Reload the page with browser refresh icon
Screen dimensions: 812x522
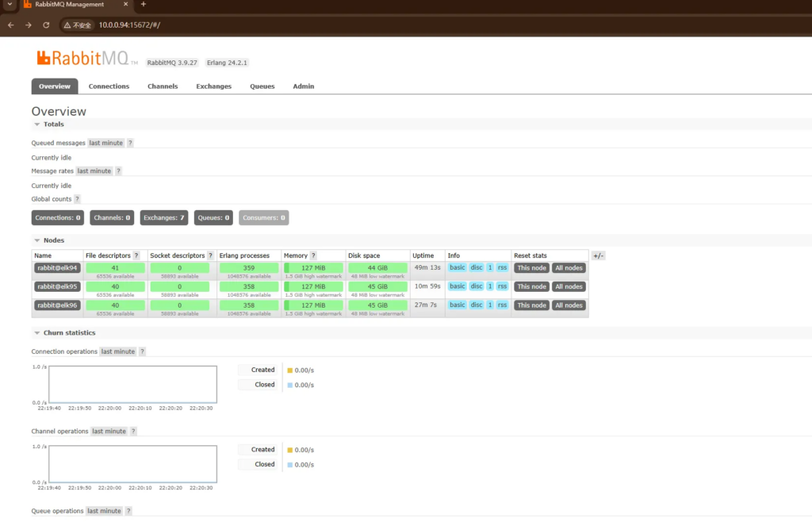46,25
